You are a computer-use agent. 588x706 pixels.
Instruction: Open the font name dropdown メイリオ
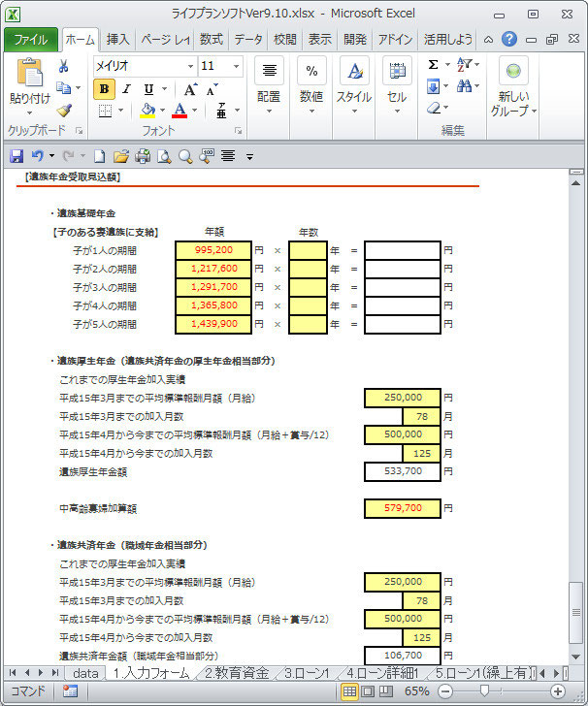click(x=190, y=66)
